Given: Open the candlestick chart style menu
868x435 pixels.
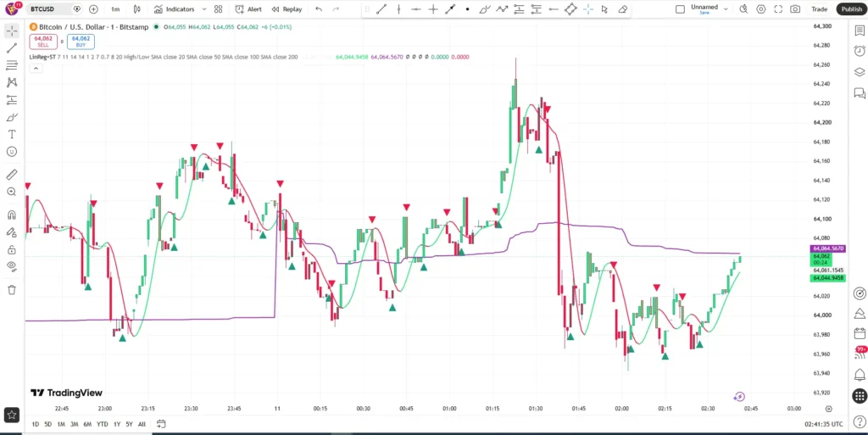Looking at the screenshot, I should click(x=137, y=8).
